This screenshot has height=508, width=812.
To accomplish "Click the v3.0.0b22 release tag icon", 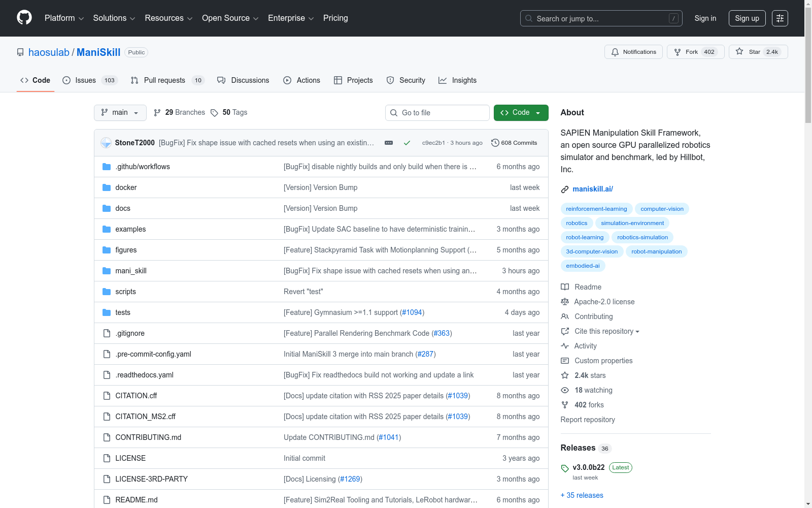I will [565, 468].
